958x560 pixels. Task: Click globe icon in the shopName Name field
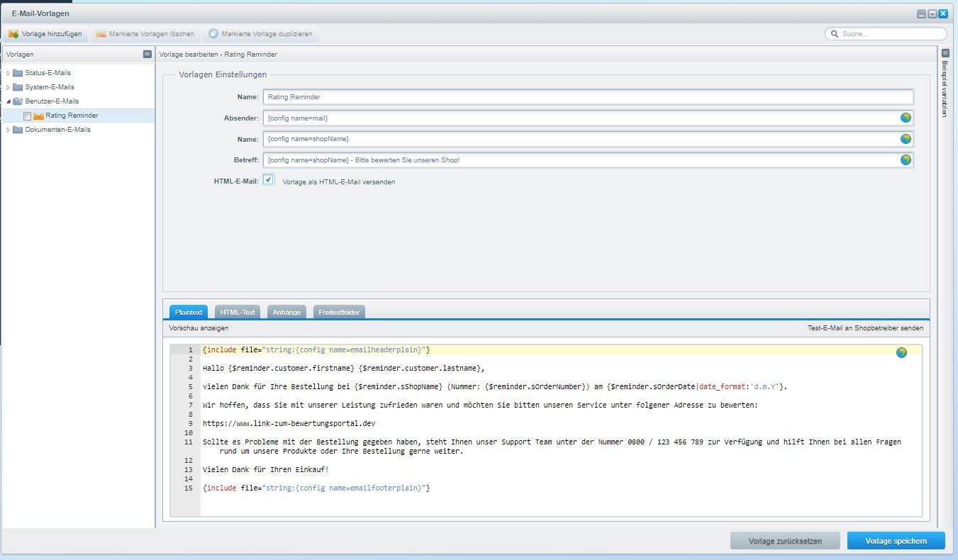pyautogui.click(x=906, y=139)
